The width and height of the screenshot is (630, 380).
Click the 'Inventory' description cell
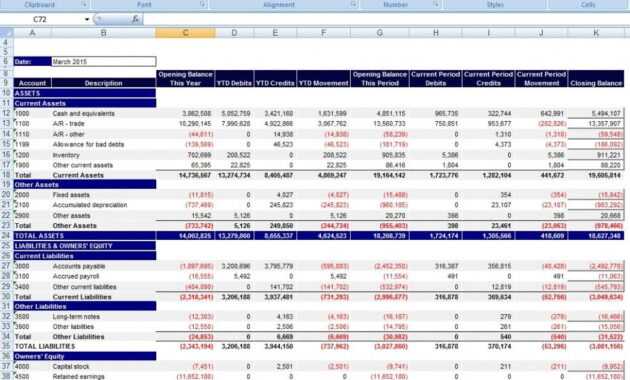[103, 155]
